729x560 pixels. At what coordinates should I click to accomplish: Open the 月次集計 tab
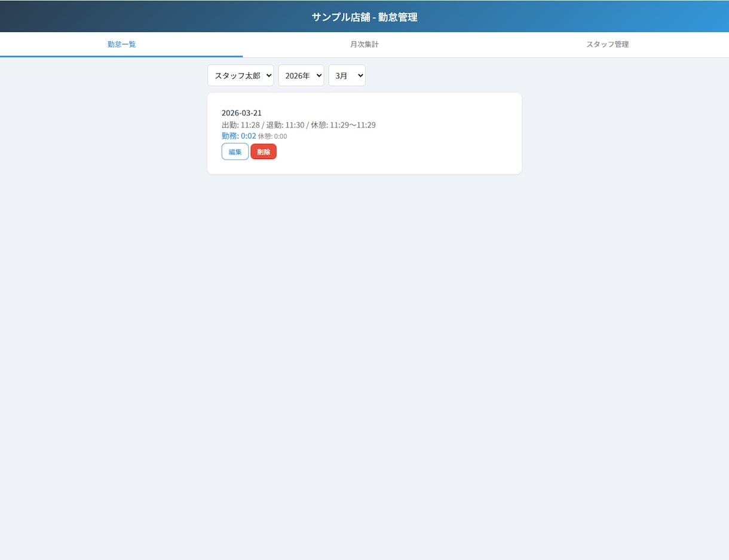364,44
